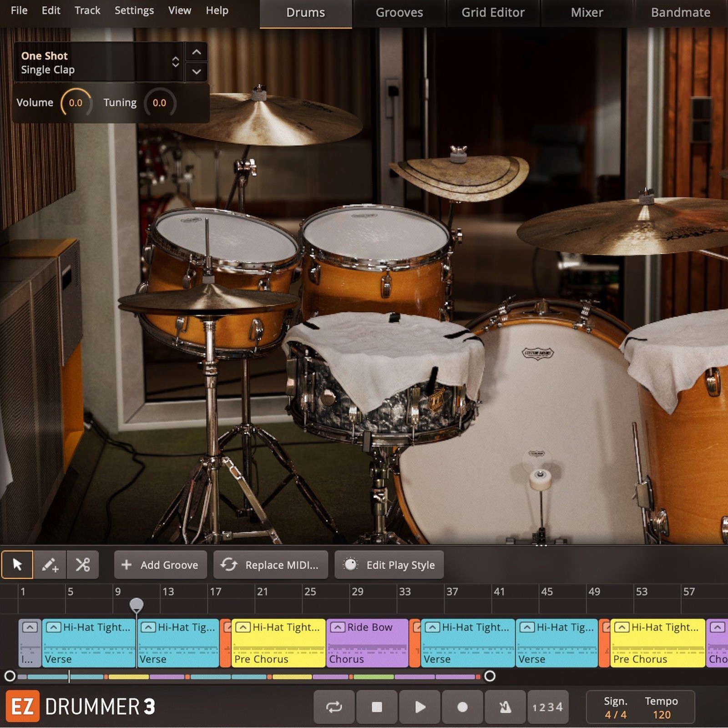Click the timeline playhead marker
The image size is (728, 728).
tap(136, 605)
